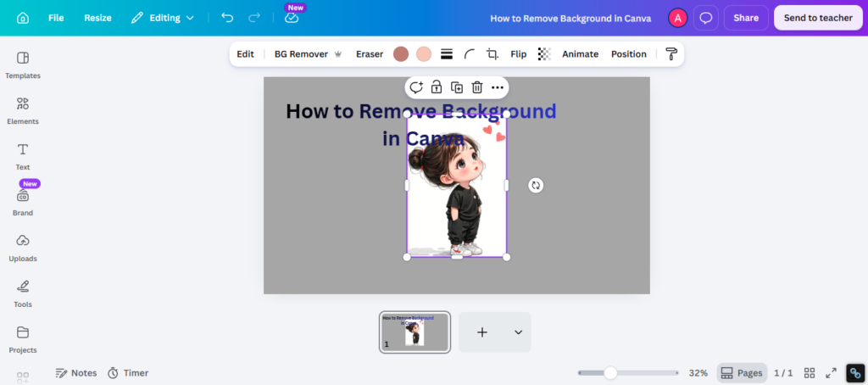Open the Tools panel
Screen dimensions: 868x385
(x=23, y=294)
